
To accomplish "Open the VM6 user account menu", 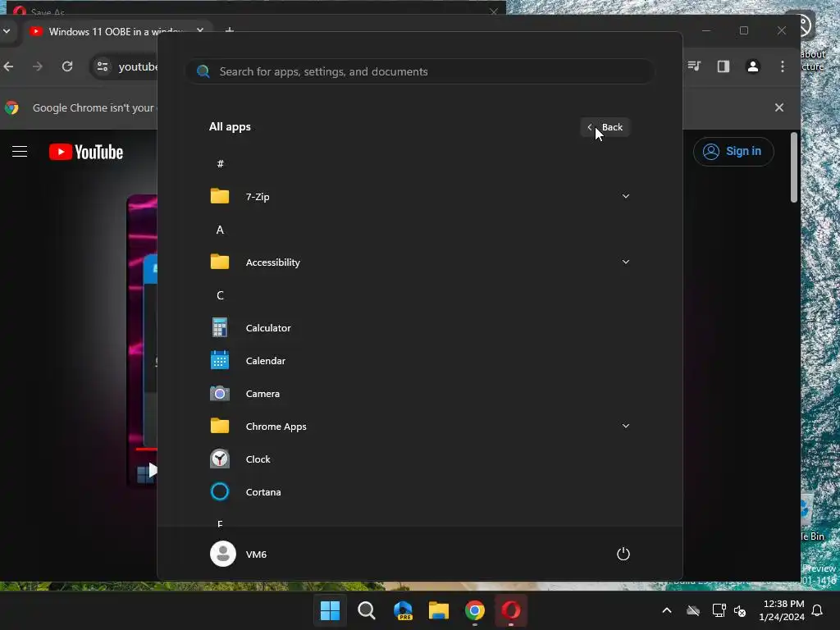I will coord(239,554).
